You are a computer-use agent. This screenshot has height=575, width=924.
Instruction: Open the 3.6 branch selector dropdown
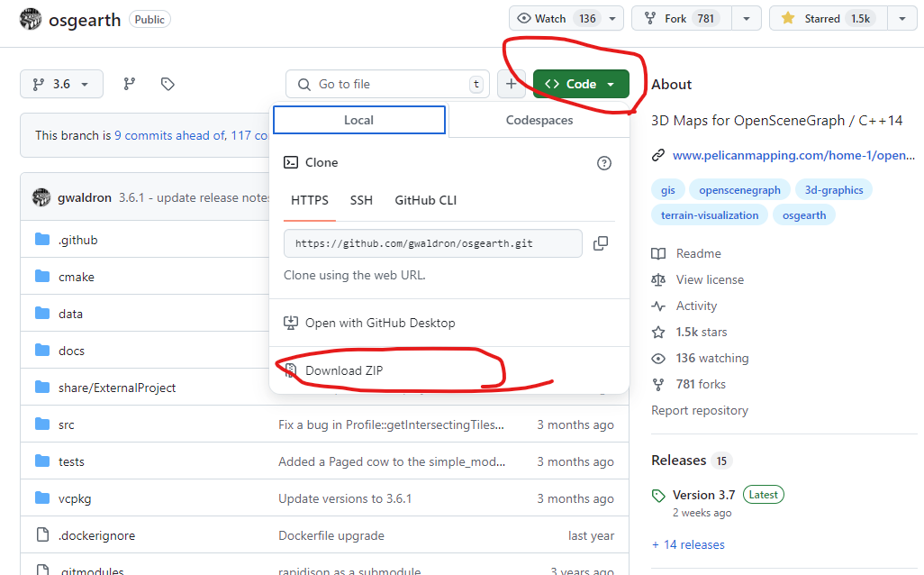click(x=61, y=85)
